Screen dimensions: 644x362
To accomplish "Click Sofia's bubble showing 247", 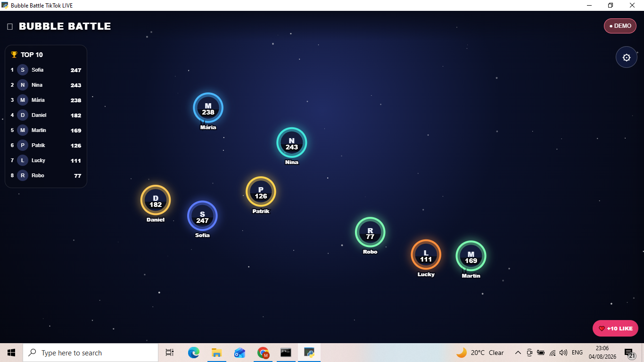I will (x=202, y=216).
